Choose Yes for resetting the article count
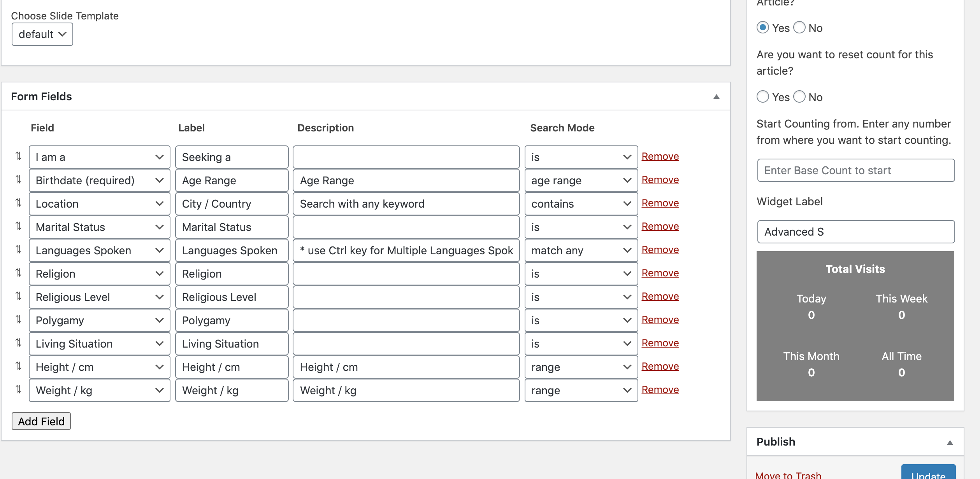Screen dimensions: 980x479 [762, 97]
